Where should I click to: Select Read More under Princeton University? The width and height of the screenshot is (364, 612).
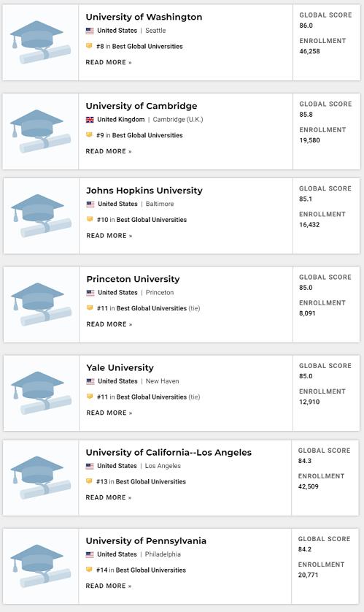(109, 324)
